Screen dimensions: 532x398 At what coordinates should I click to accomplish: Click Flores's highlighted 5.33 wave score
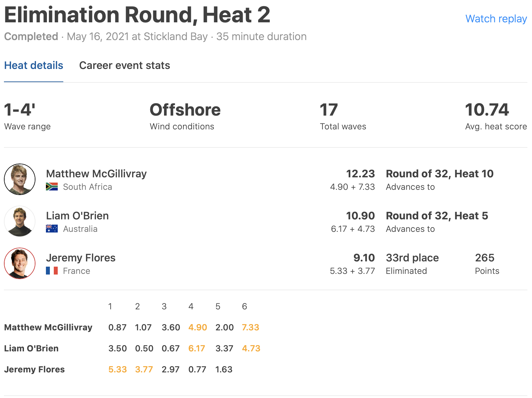[117, 369]
